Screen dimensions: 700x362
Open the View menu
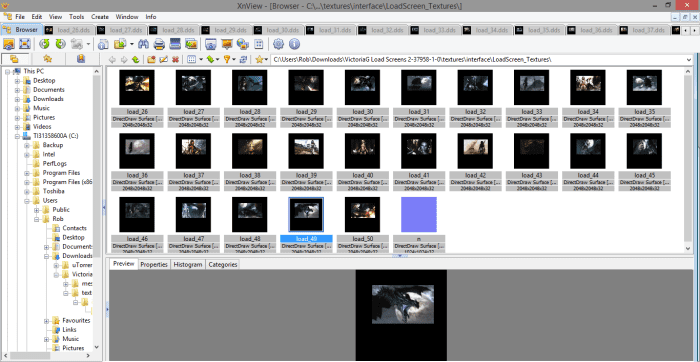pos(55,17)
